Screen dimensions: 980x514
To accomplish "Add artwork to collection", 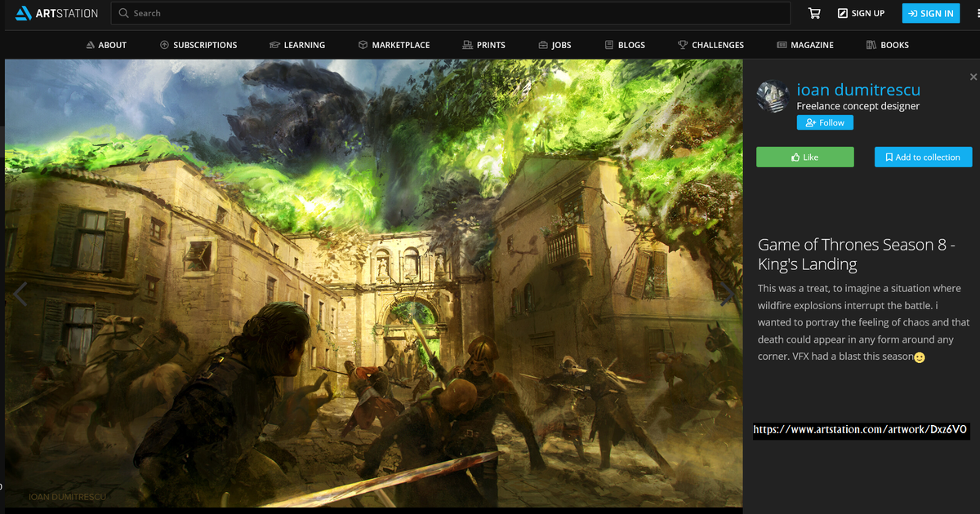I will pos(923,157).
